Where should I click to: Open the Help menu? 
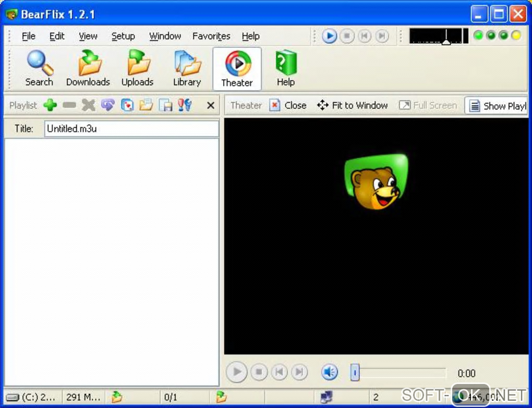[x=251, y=36]
